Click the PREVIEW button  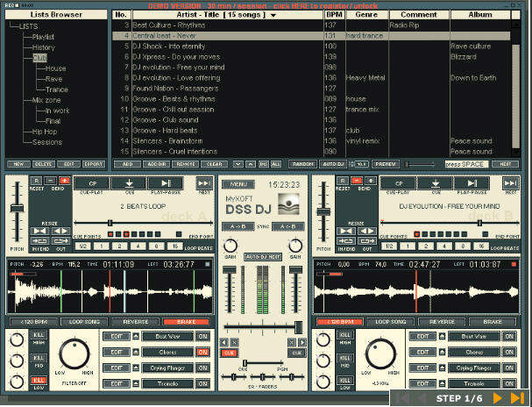386,164
